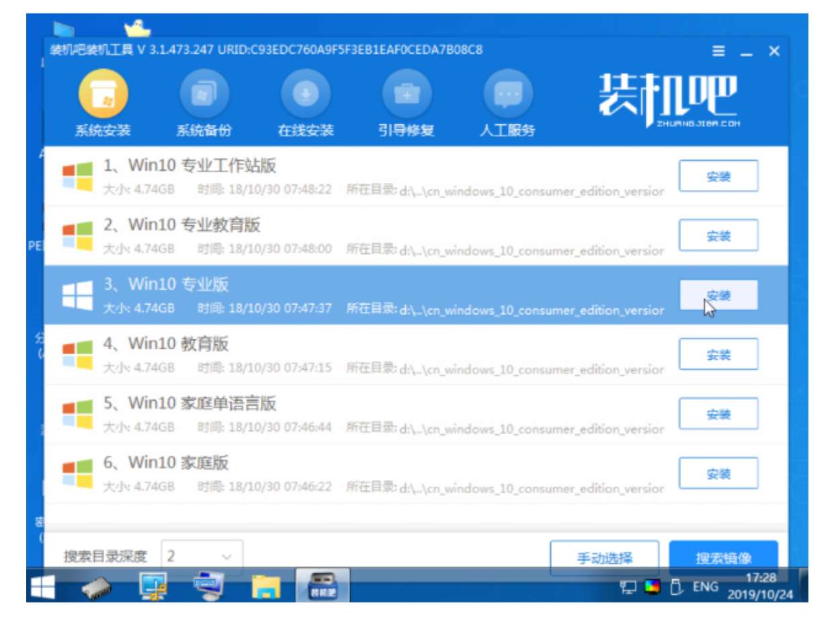Open the hamburger menu in title bar
This screenshot has width=840, height=625.
click(x=718, y=52)
